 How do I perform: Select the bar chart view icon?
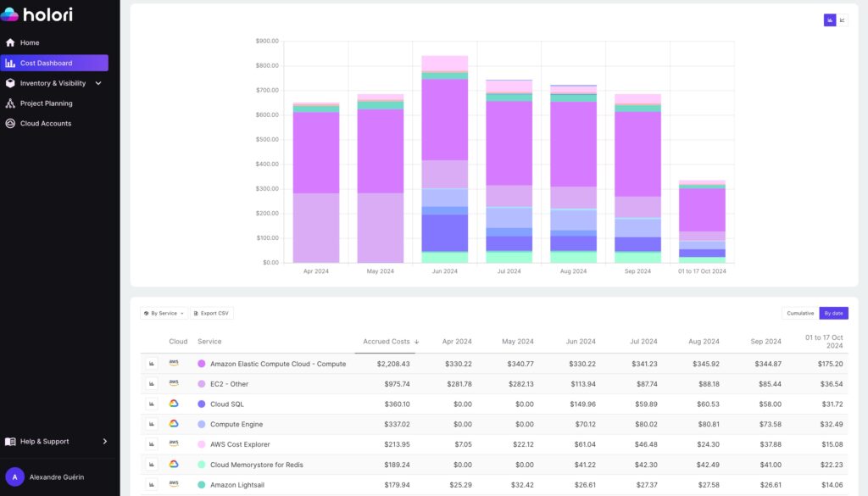(829, 19)
